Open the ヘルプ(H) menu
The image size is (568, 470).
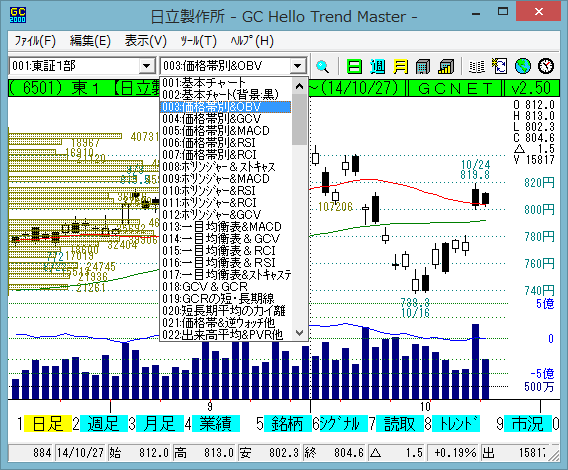[x=252, y=41]
